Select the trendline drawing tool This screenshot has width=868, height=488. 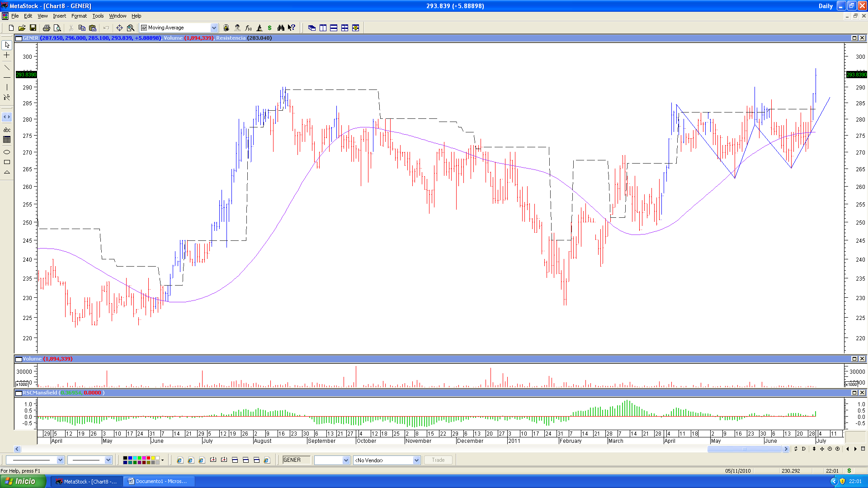[7, 67]
